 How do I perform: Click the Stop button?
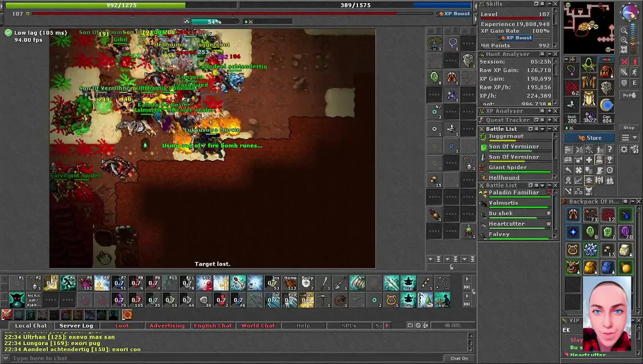tap(629, 128)
